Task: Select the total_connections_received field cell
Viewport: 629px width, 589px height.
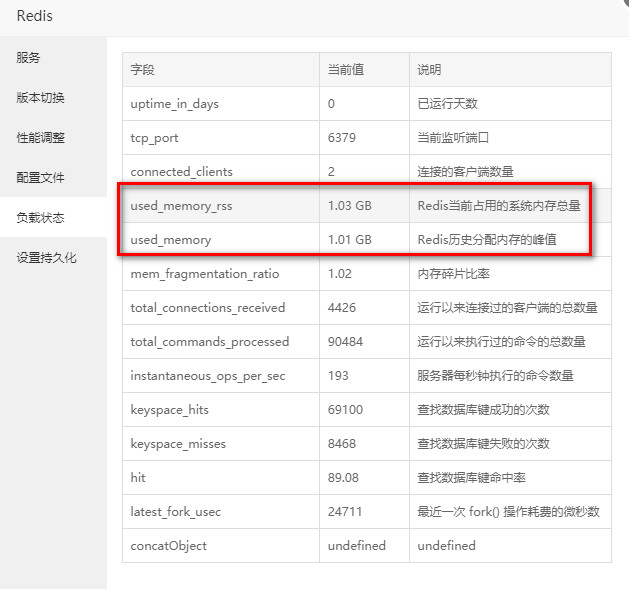Action: (221, 308)
